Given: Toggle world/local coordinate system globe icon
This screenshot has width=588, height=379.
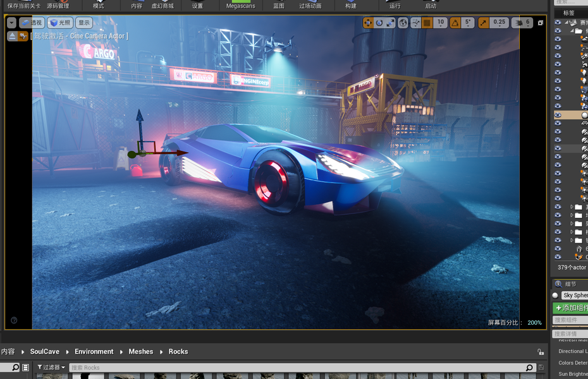Looking at the screenshot, I should tap(403, 23).
